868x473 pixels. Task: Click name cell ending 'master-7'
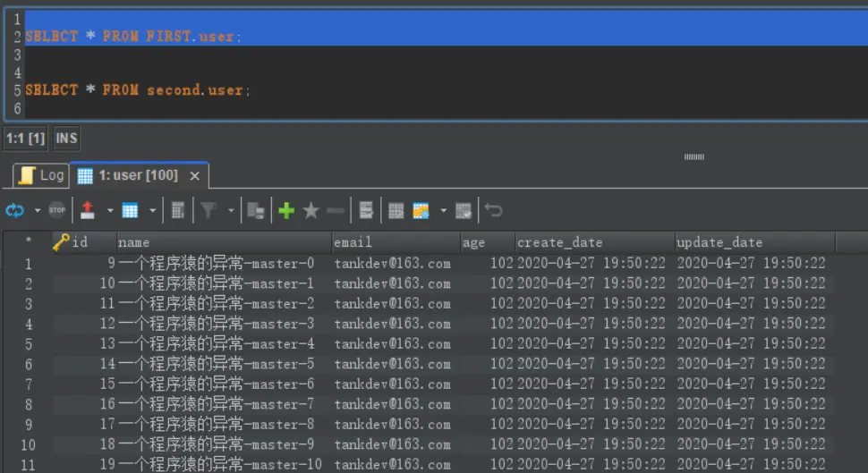click(x=224, y=404)
